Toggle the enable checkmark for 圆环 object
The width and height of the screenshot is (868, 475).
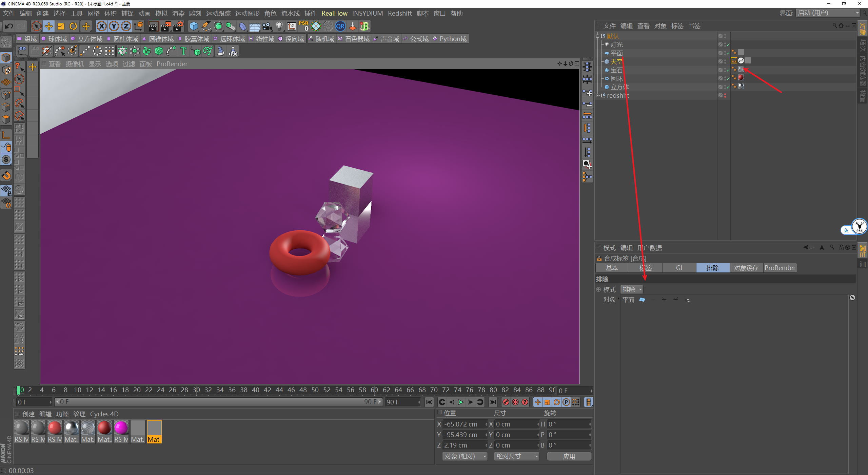(728, 79)
